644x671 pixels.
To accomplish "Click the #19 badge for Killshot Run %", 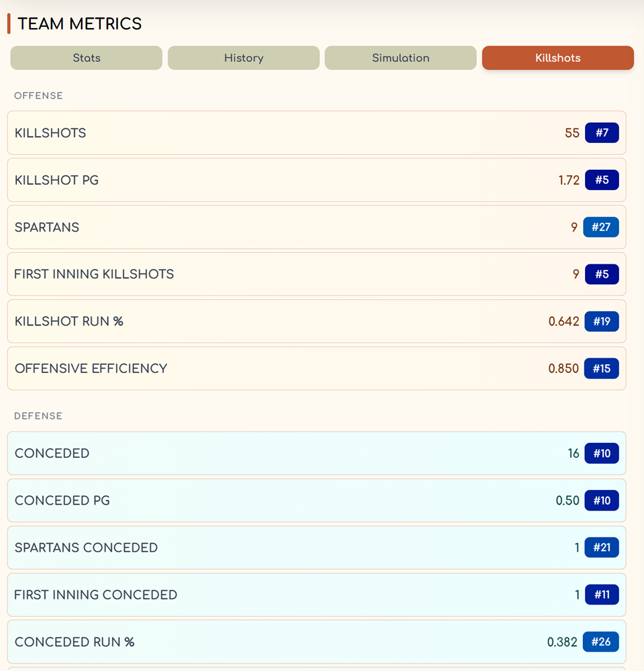I will [x=601, y=321].
